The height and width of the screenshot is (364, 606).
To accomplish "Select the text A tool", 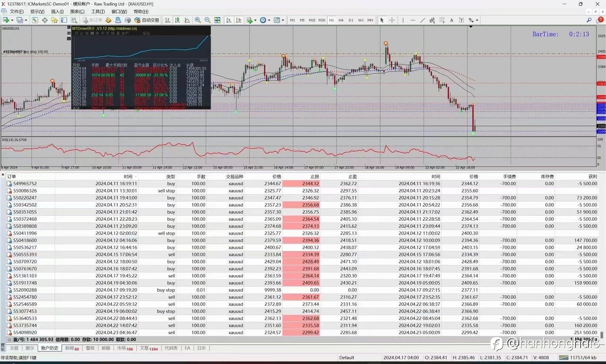I will (x=451, y=20).
